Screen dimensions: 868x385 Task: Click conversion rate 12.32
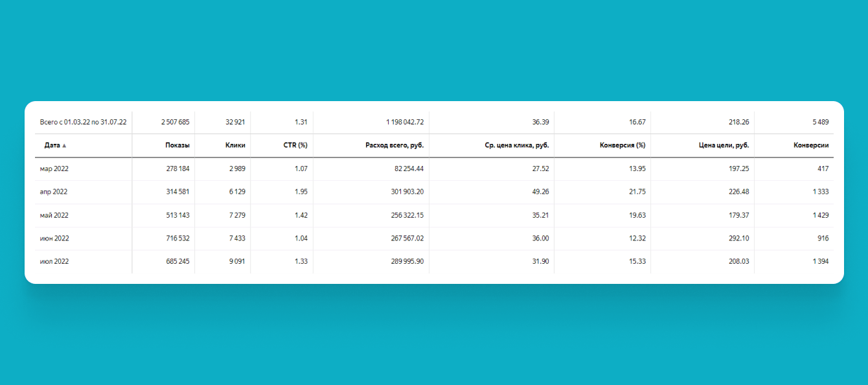(x=637, y=239)
